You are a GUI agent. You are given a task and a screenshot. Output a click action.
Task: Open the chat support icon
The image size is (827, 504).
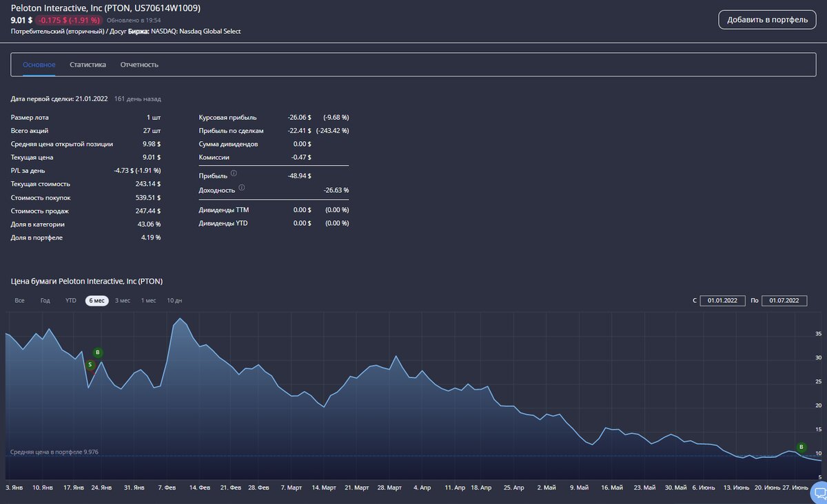click(x=819, y=492)
